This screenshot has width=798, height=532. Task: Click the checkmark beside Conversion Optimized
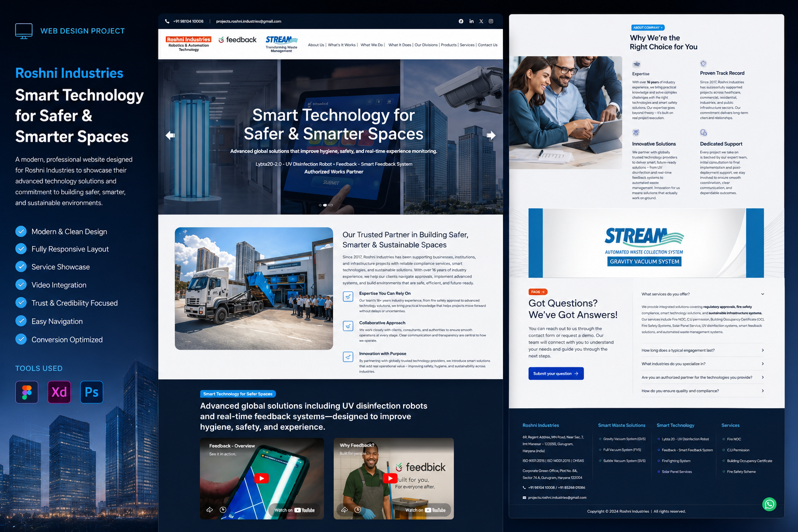point(21,339)
